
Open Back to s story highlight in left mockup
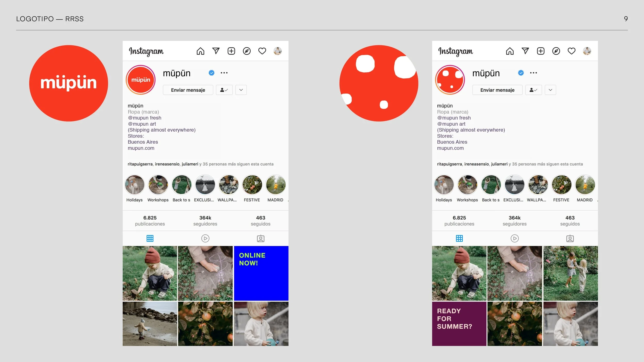point(181,185)
